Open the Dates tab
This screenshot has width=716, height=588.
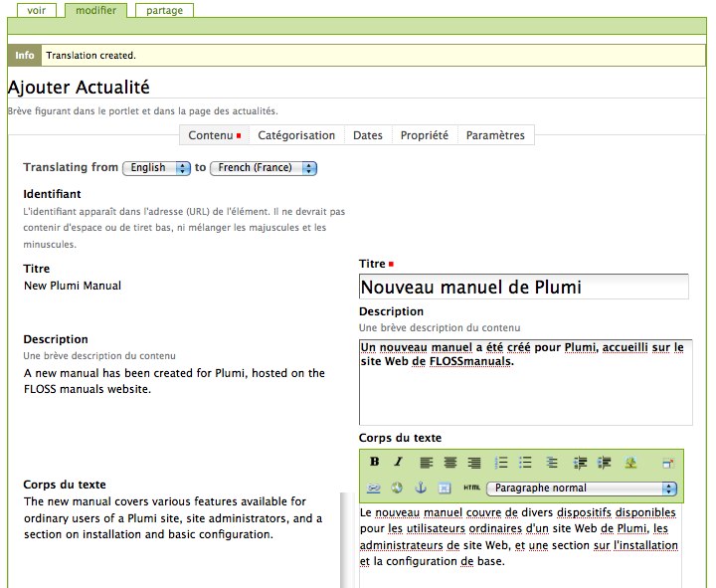tap(368, 135)
